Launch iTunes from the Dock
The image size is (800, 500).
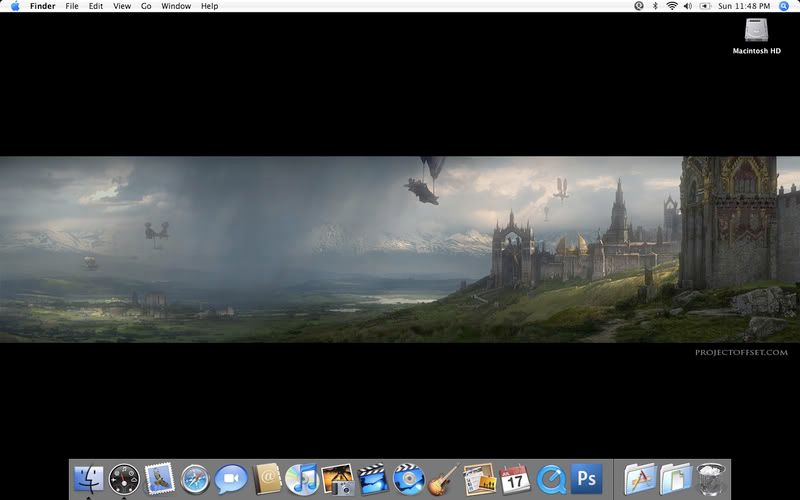pos(302,480)
